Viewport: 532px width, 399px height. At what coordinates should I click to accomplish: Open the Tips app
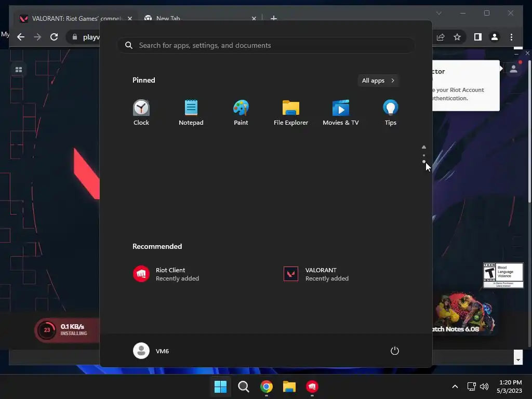point(391,113)
